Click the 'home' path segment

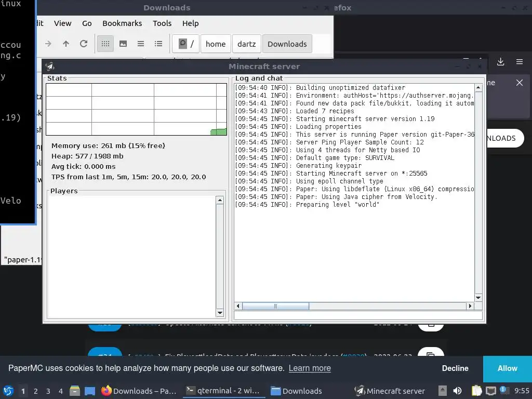click(x=216, y=44)
